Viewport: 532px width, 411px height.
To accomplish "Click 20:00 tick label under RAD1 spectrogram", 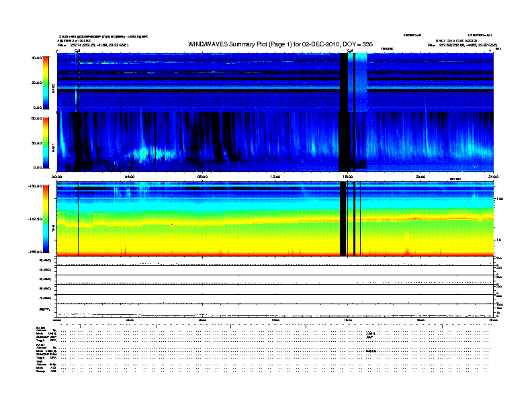I will pyautogui.click(x=420, y=177).
